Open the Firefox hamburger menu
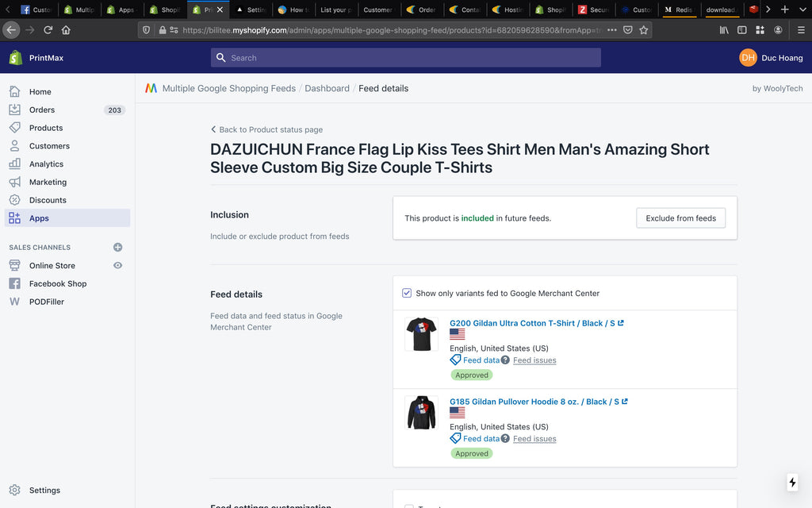This screenshot has width=812, height=508. tap(801, 30)
